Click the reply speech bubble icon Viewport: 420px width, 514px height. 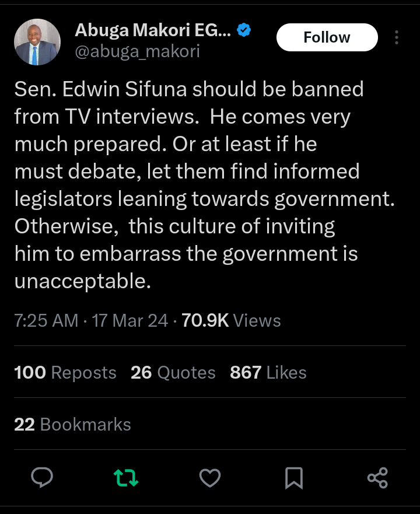point(42,478)
